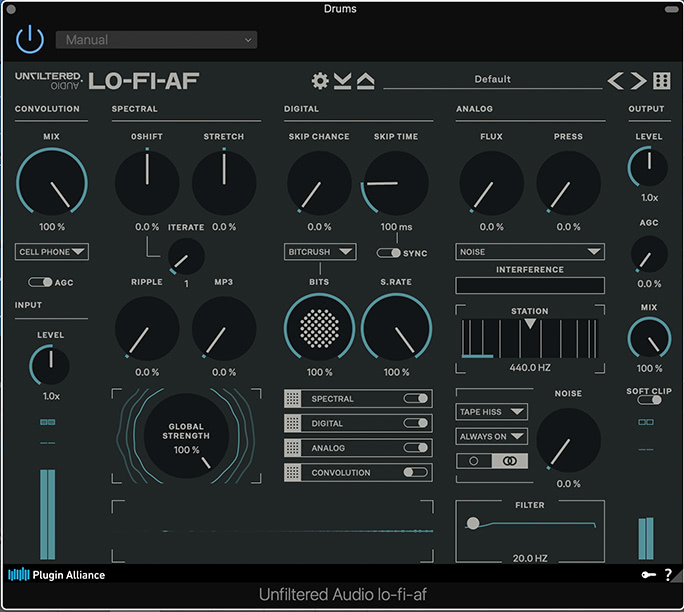Click the Press knob
The width and height of the screenshot is (684, 612).
[568, 183]
